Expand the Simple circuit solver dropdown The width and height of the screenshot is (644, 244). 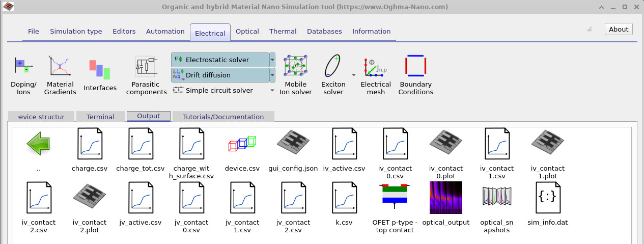pos(272,91)
